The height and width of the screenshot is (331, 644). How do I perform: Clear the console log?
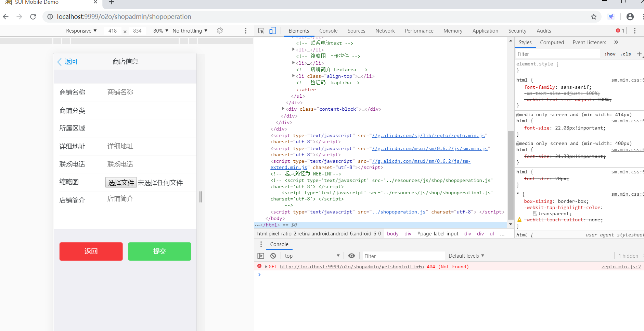click(x=273, y=256)
